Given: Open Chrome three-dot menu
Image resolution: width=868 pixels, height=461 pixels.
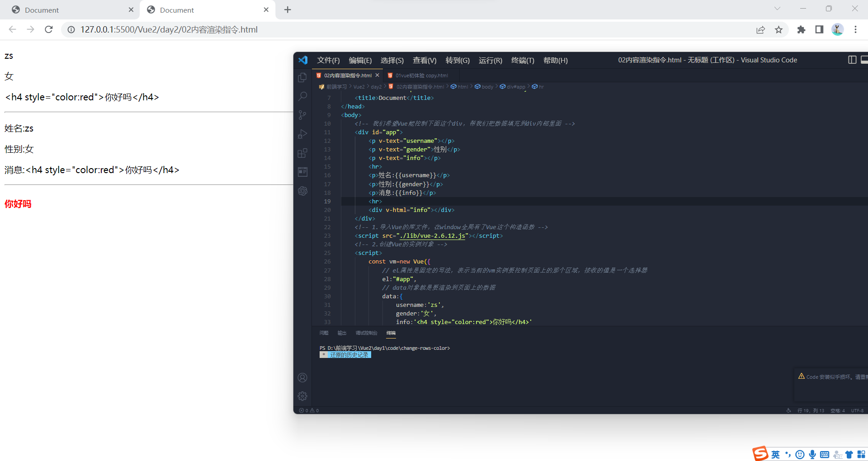Looking at the screenshot, I should click(x=855, y=29).
